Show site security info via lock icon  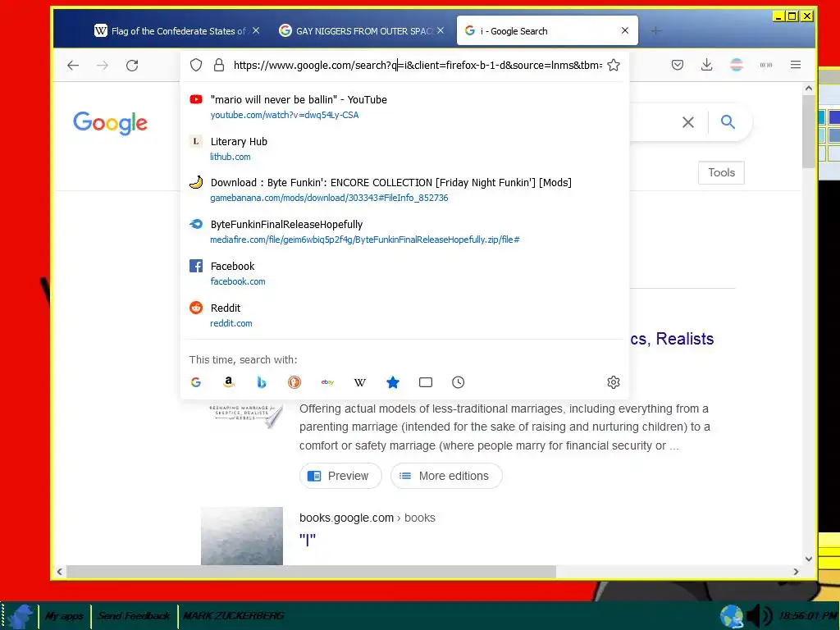coord(218,66)
